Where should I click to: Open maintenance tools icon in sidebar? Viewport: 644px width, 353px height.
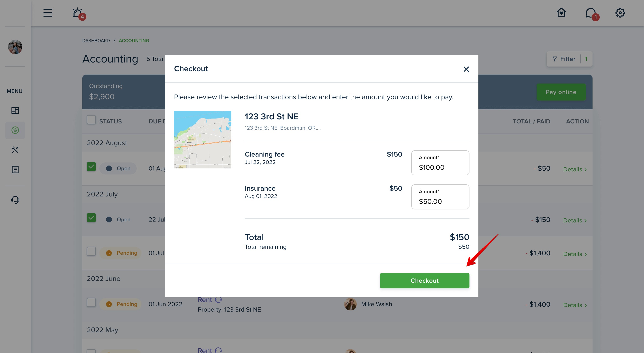(x=15, y=150)
